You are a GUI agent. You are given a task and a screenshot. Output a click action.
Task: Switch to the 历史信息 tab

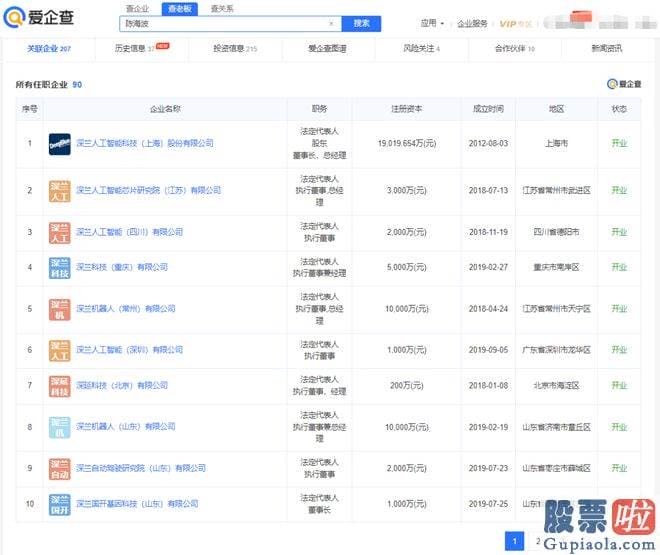142,48
